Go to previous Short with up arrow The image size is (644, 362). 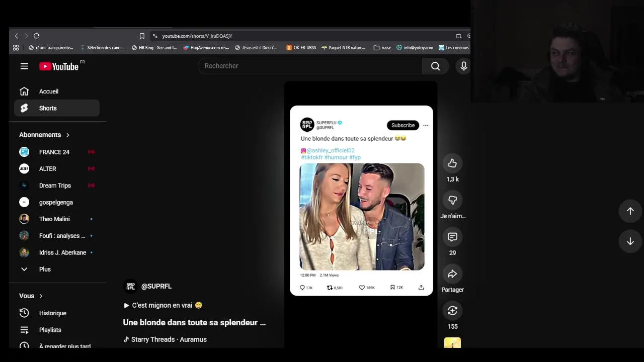(x=630, y=211)
